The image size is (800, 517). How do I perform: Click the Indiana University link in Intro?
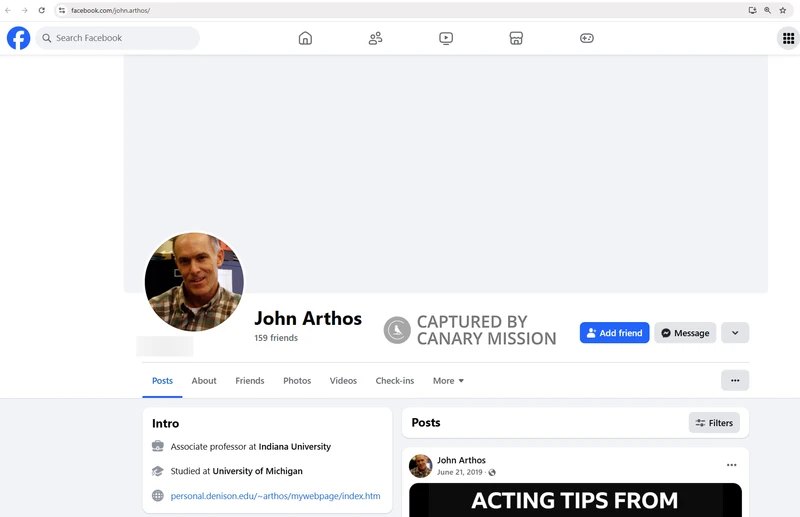pyautogui.click(x=294, y=447)
